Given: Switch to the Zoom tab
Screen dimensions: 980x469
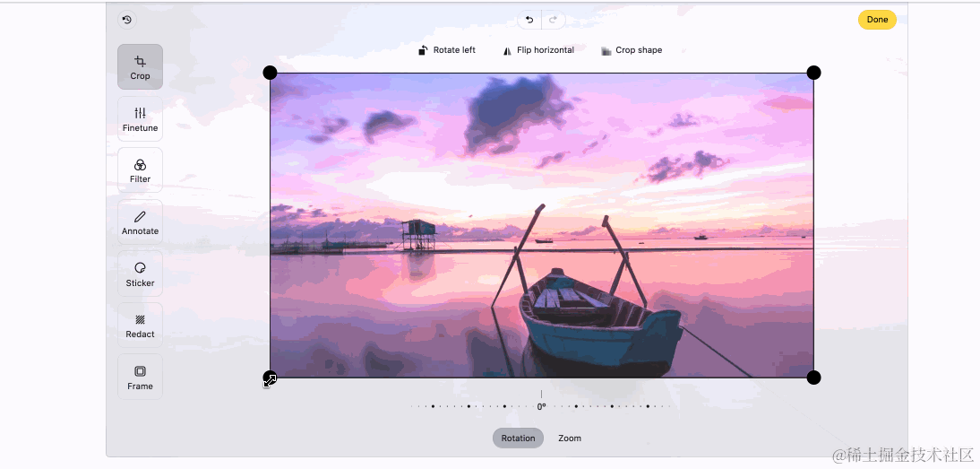Looking at the screenshot, I should pos(570,439).
